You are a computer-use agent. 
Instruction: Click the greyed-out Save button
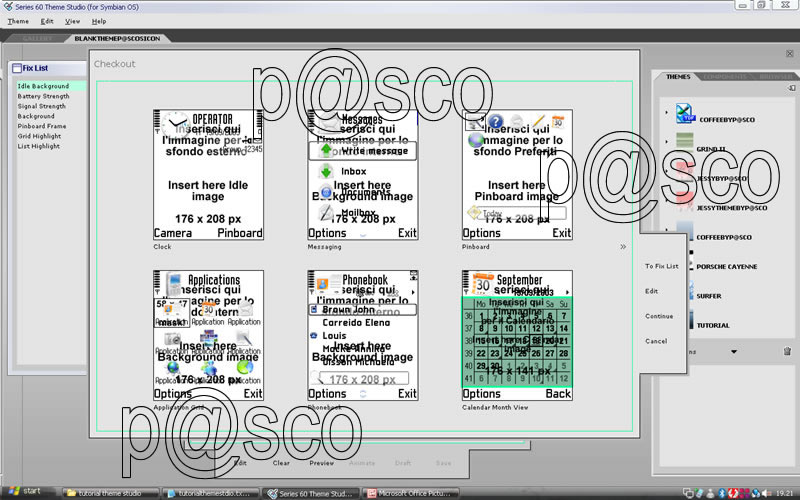(443, 463)
